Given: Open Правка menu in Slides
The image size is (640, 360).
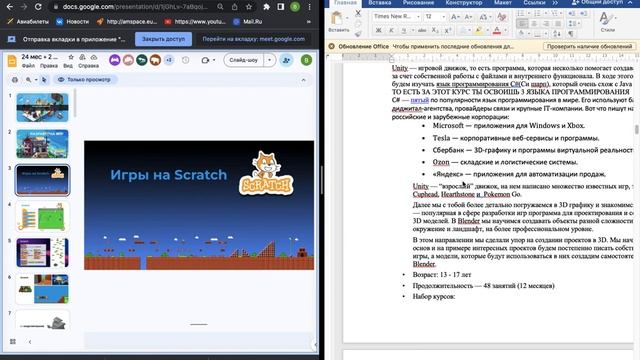Looking at the screenshot, I should coord(49,66).
